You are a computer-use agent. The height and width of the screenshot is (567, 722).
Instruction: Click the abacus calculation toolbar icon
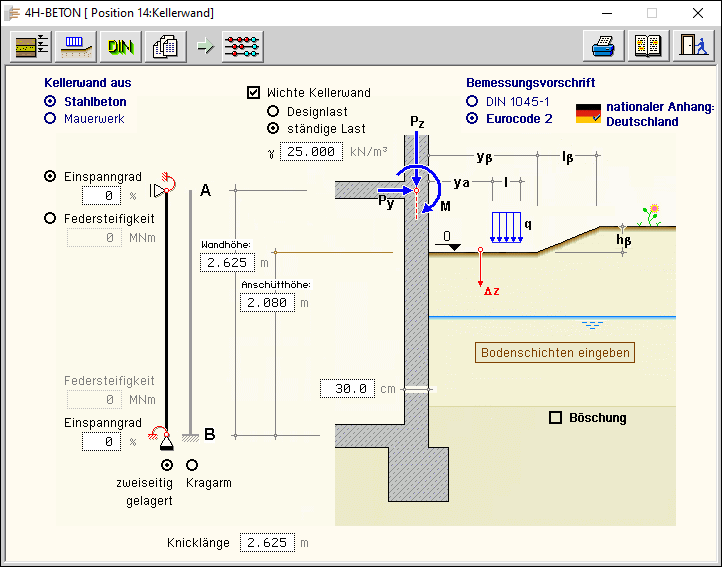pos(242,46)
